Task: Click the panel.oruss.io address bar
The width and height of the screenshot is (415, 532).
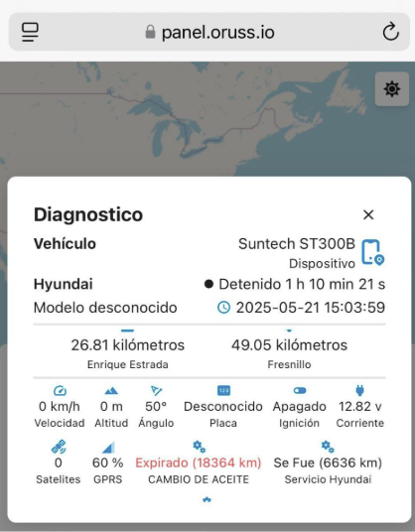Action: coord(209,32)
